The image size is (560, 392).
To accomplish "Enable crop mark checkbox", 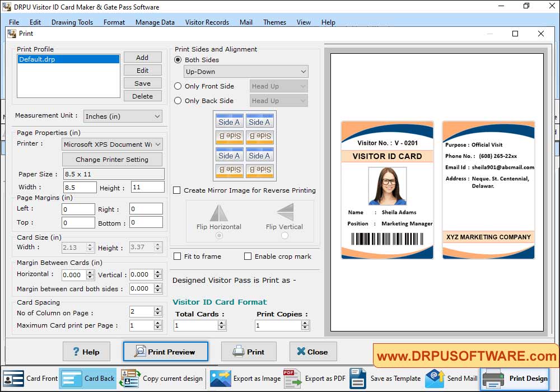I will coord(248,256).
